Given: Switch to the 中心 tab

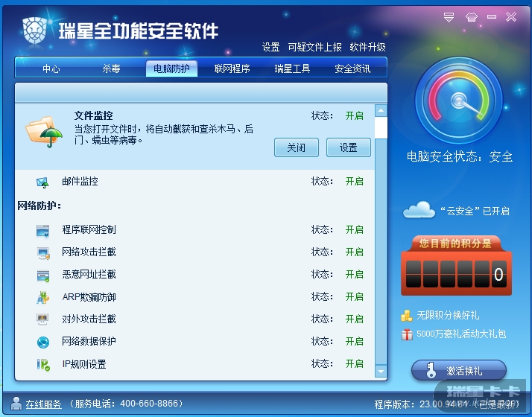Looking at the screenshot, I should pos(51,69).
